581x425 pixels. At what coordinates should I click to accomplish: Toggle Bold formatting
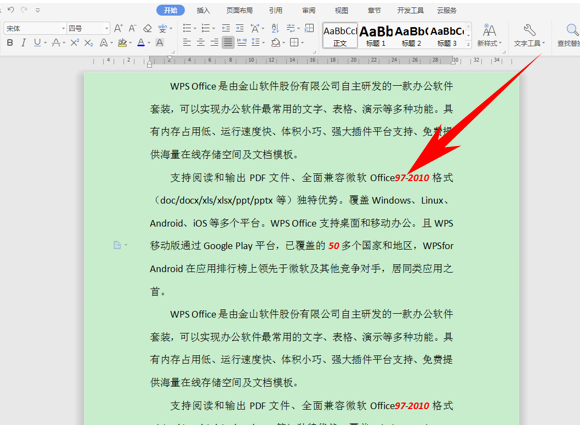point(10,43)
